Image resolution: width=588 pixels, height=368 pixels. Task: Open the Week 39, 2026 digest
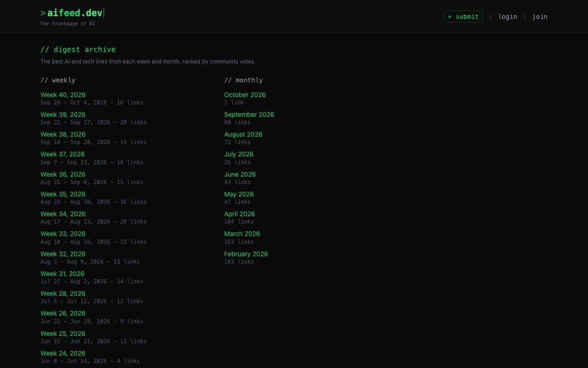tap(63, 115)
